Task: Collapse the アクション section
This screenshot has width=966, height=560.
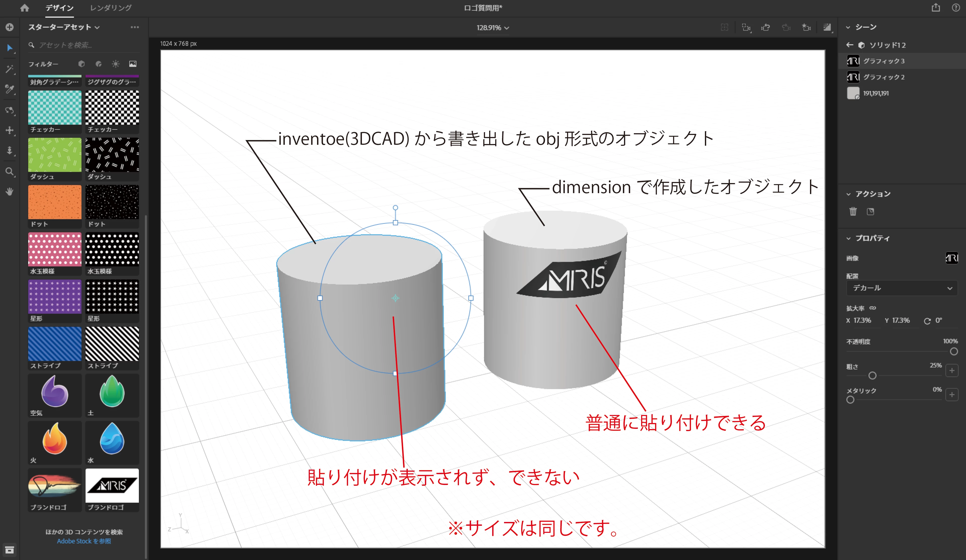Action: (x=848, y=194)
